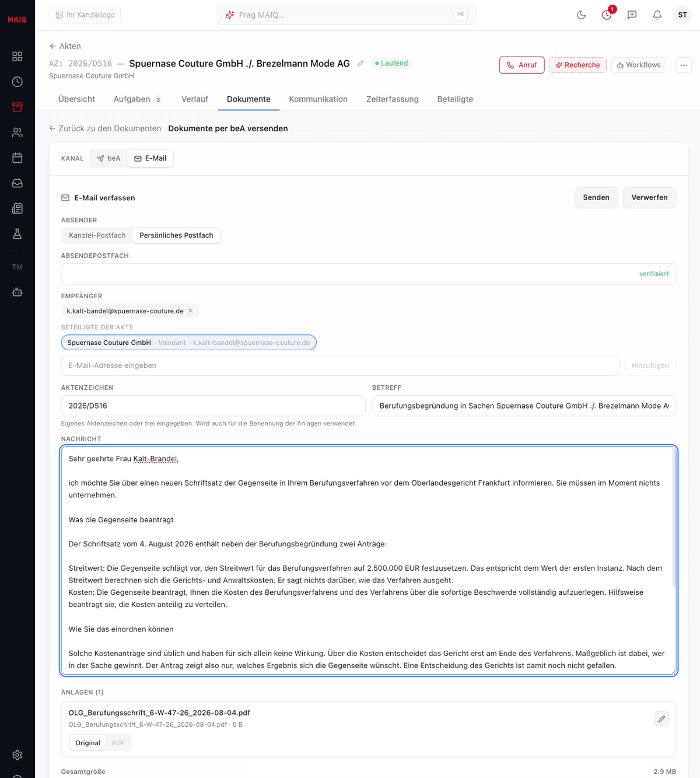Open the more options ellipsis menu
This screenshot has width=700, height=778.
(684, 65)
